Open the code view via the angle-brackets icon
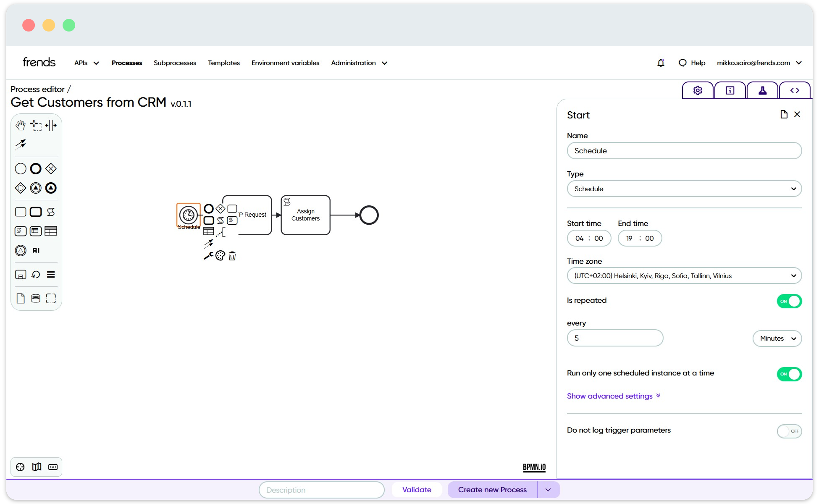819x504 pixels. click(x=795, y=90)
